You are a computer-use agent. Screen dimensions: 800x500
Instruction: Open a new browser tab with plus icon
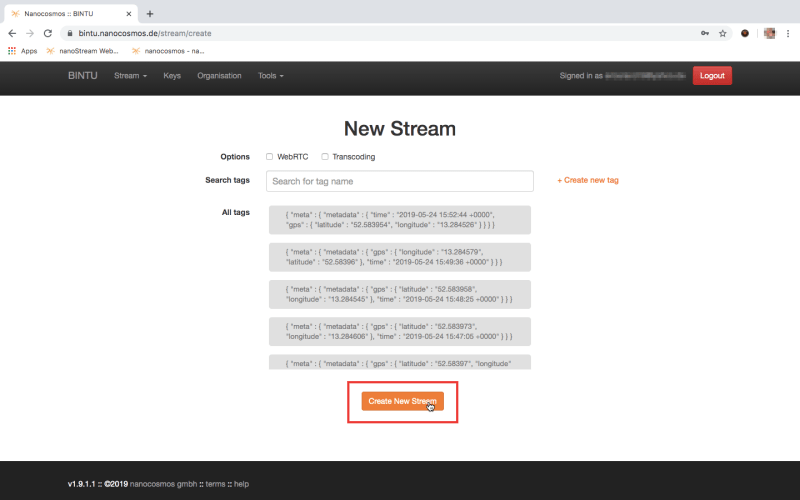point(150,14)
